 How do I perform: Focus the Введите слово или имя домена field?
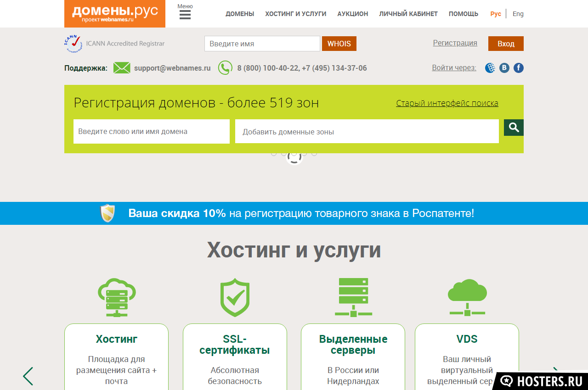coord(152,131)
